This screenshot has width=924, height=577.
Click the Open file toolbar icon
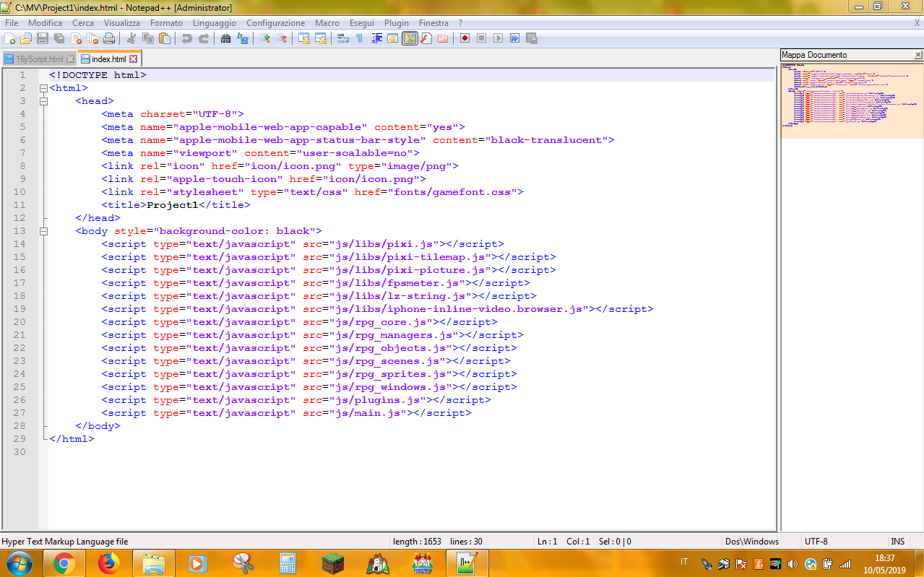coord(26,38)
